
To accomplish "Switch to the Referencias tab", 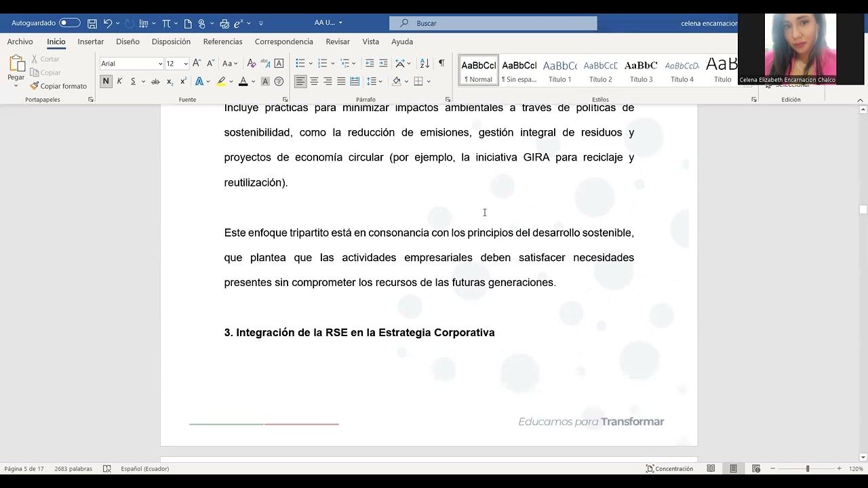I will [x=222, y=41].
